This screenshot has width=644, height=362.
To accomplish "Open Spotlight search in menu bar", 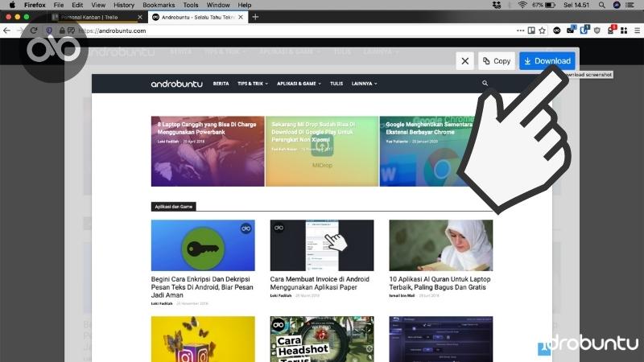I will [x=601, y=5].
